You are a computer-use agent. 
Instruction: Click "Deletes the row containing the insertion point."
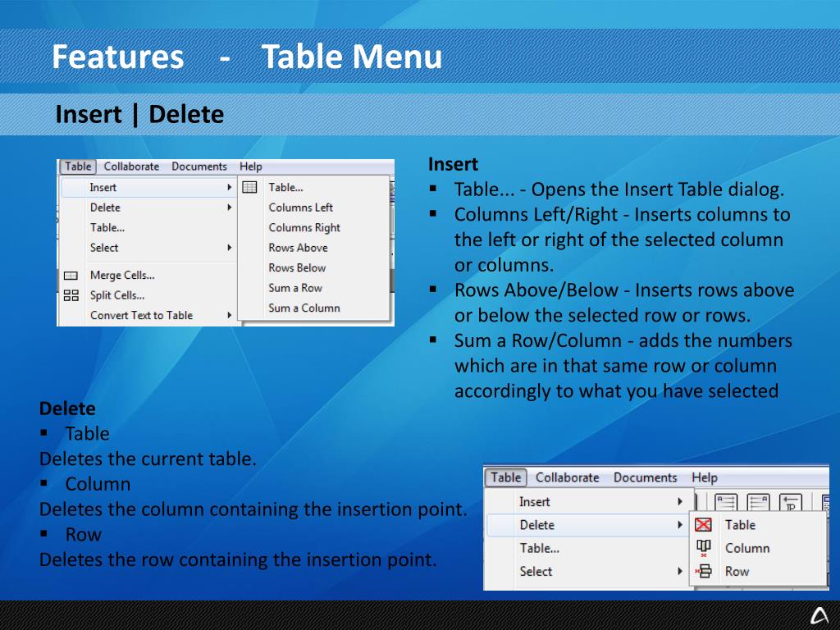tap(238, 559)
